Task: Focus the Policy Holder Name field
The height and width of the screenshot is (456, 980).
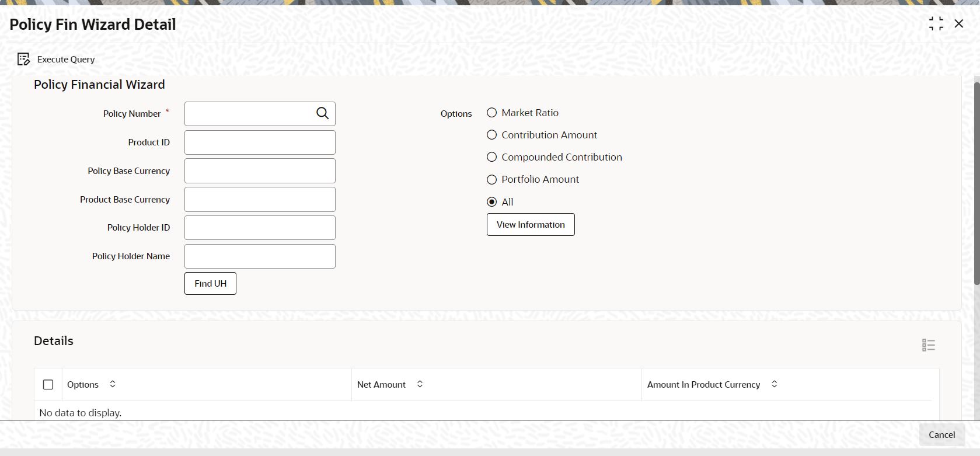Action: coord(260,256)
